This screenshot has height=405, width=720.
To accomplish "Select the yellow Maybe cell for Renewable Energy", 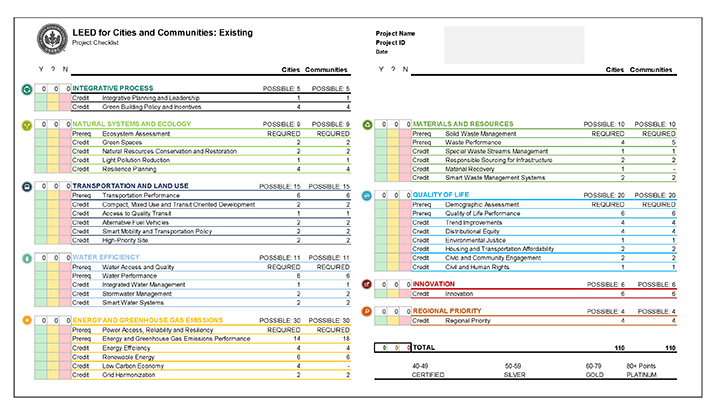I will 53,356.
